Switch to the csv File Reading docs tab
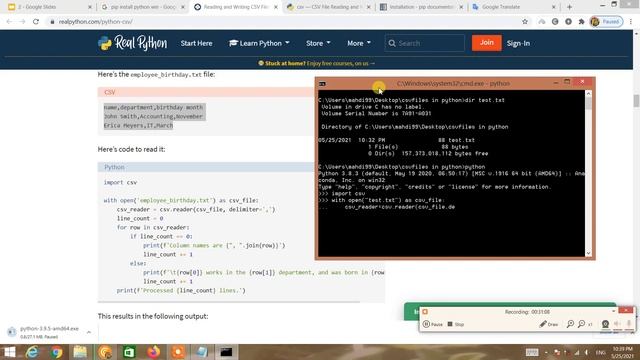Viewport: 640px width, 360px height. (x=328, y=7)
